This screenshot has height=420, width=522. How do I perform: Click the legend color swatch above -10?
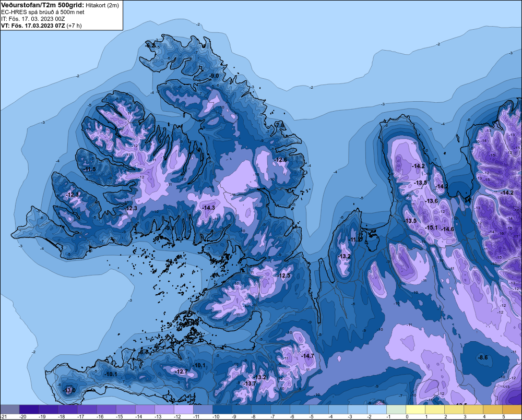pyautogui.click(x=222, y=409)
